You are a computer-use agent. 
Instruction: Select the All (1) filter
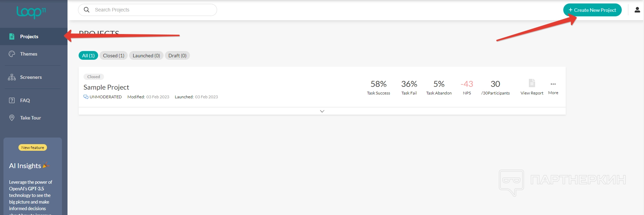pos(88,56)
